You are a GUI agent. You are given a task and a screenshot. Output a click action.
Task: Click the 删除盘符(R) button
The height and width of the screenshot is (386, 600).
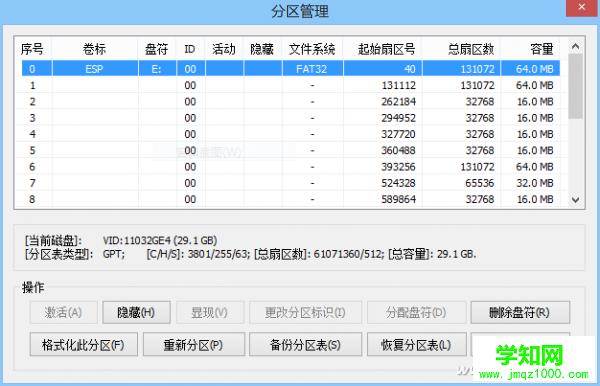tap(520, 313)
